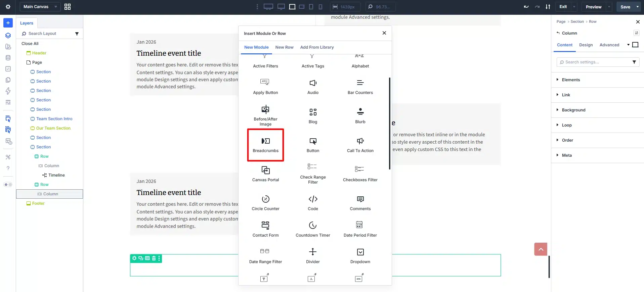Open the Exit options dropdown arrow
Screen dimensions: 644x292
click(574, 7)
